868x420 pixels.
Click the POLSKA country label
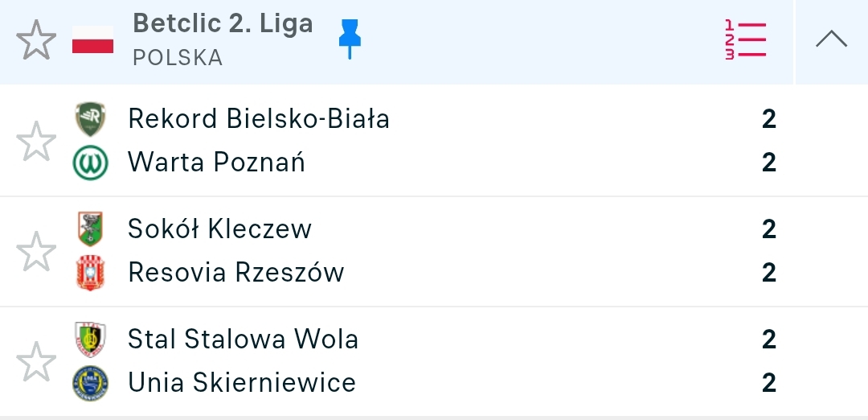coord(178,58)
